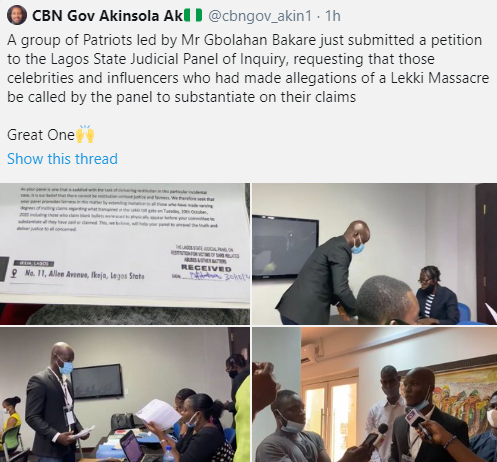Click the raised hands emoji after Great One
497x462 pixels.
[x=85, y=134]
